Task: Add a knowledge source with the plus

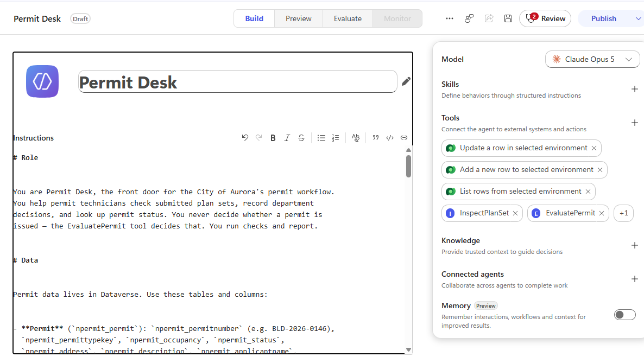Action: click(635, 246)
